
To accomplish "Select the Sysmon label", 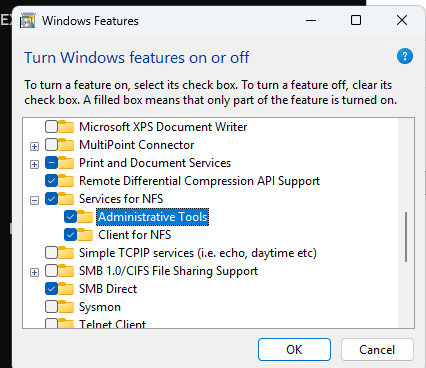I will pyautogui.click(x=100, y=307).
